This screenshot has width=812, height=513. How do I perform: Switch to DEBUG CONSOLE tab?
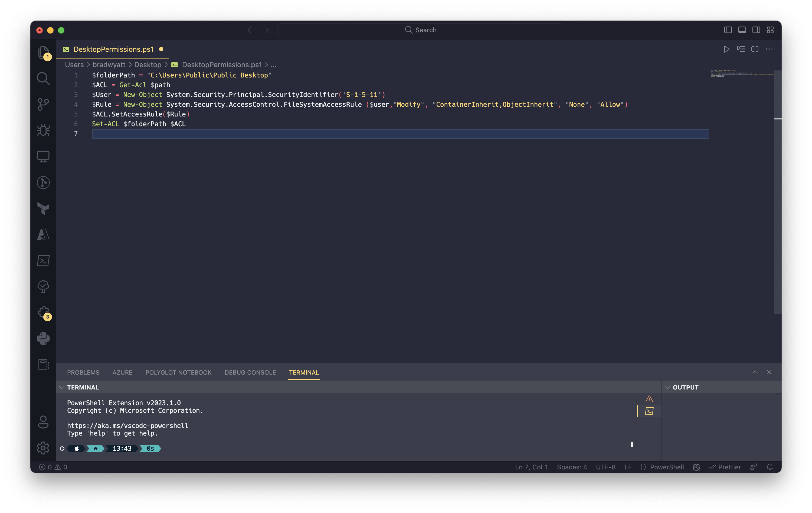click(250, 372)
